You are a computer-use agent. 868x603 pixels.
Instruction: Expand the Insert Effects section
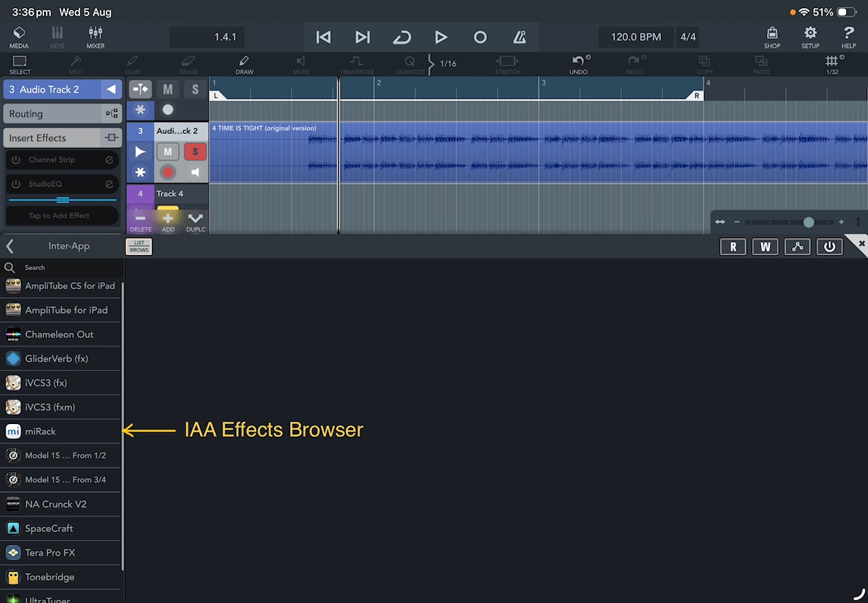[x=62, y=138]
